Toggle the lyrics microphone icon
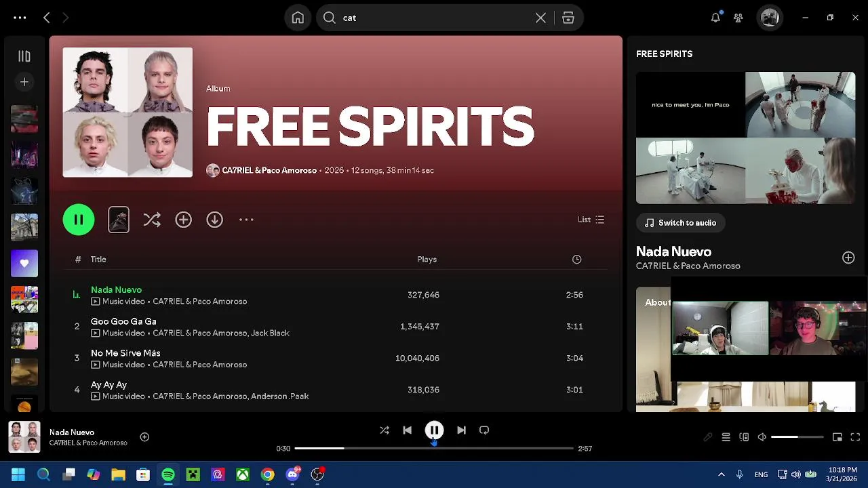The image size is (868, 488). click(707, 437)
